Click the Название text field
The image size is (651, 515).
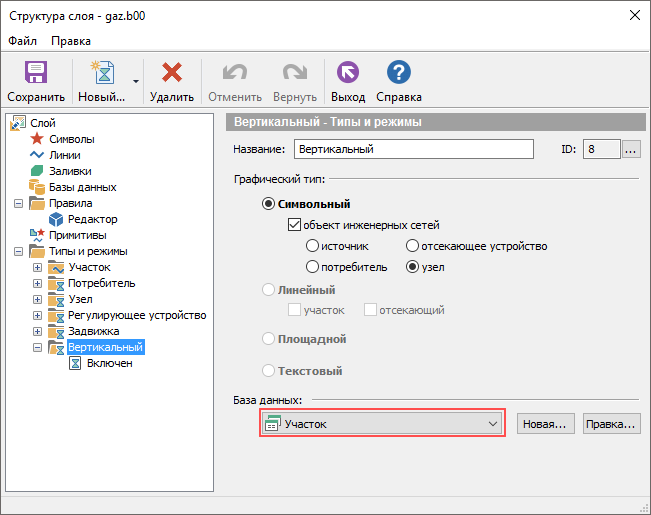(x=414, y=149)
